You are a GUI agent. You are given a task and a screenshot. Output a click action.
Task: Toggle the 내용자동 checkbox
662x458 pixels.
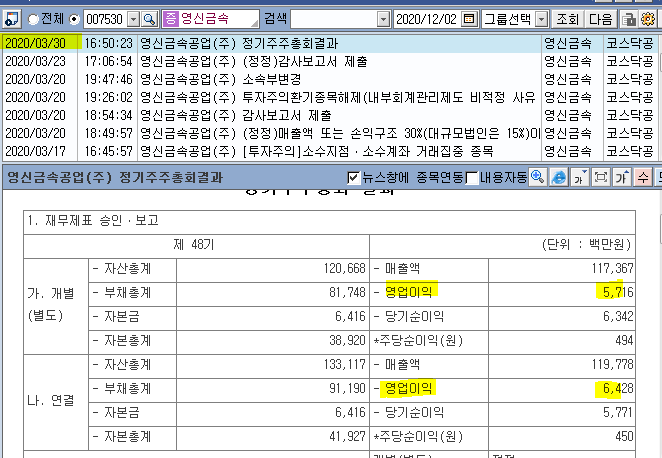tap(472, 178)
